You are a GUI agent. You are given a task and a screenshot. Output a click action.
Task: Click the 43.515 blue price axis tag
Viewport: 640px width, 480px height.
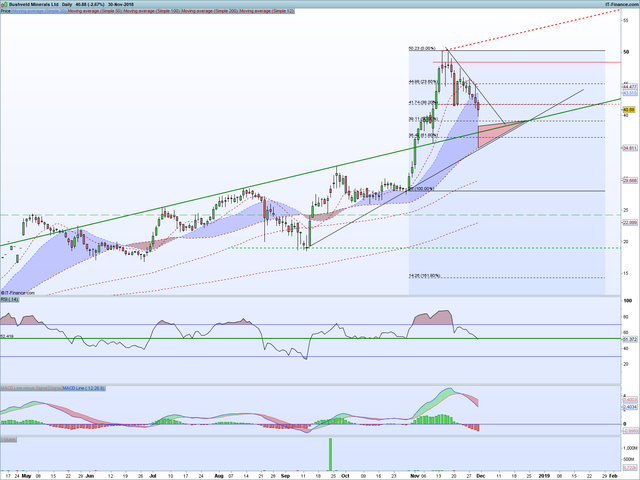(x=629, y=93)
